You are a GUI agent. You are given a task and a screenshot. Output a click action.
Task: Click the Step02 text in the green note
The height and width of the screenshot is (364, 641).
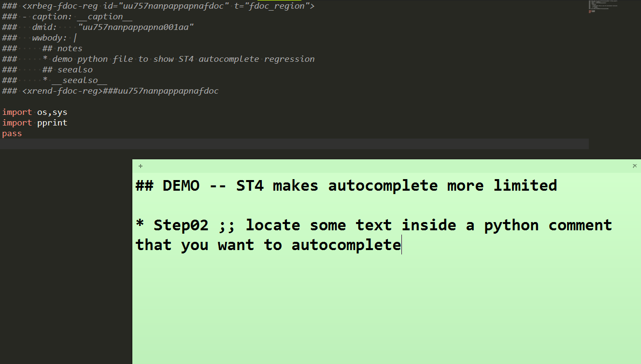click(x=180, y=225)
